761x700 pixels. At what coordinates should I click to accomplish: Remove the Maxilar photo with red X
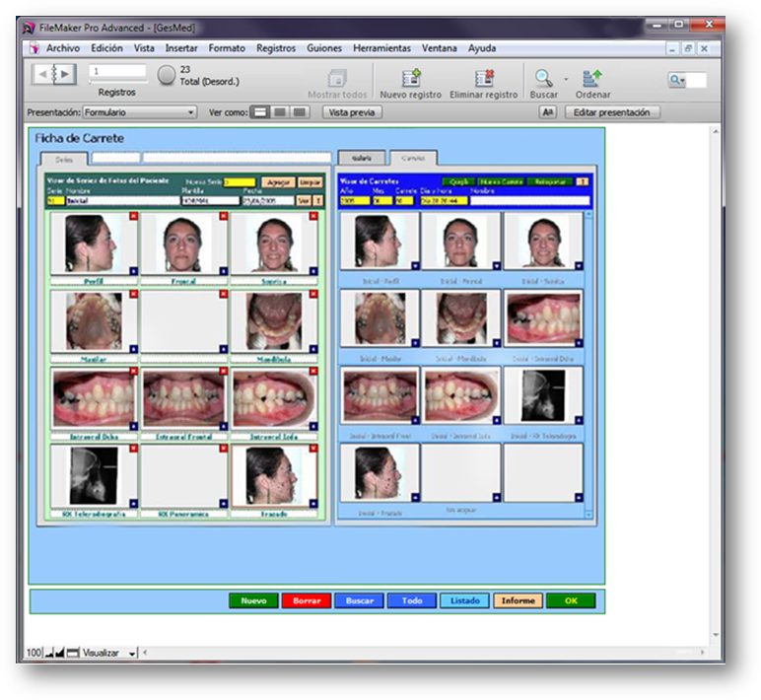coord(133,294)
